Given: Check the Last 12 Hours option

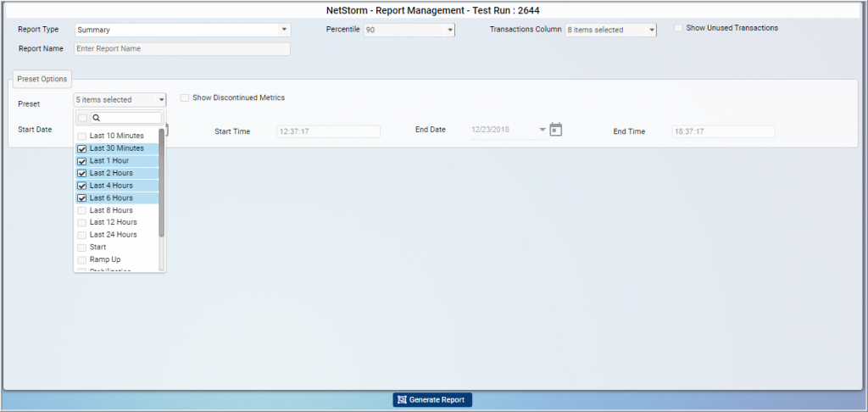Looking at the screenshot, I should tap(82, 223).
